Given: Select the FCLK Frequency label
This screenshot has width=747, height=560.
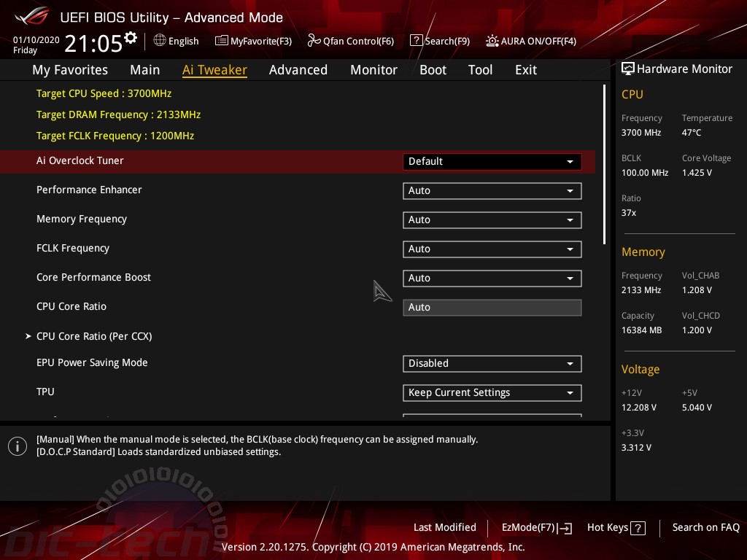Looking at the screenshot, I should click(73, 249).
